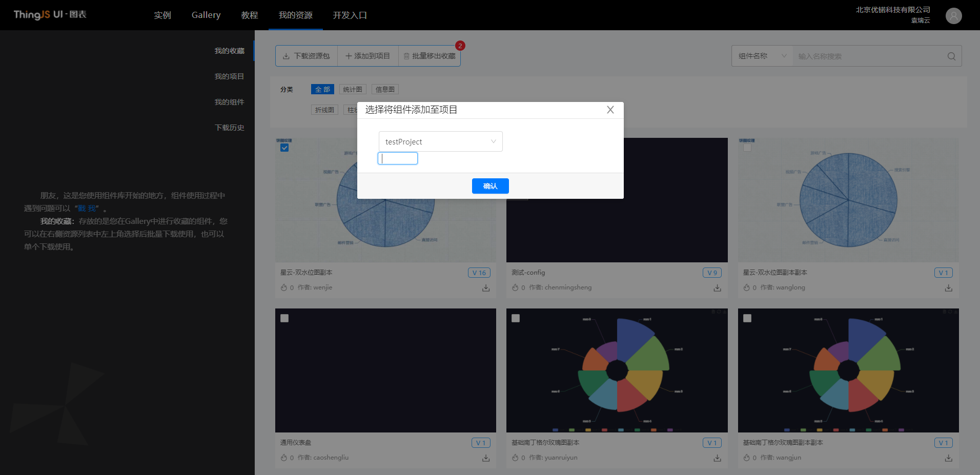
Task: Open the 基础南丁格尔玫瑰图副本副本 thumbnail by wangjun
Action: [x=848, y=370]
